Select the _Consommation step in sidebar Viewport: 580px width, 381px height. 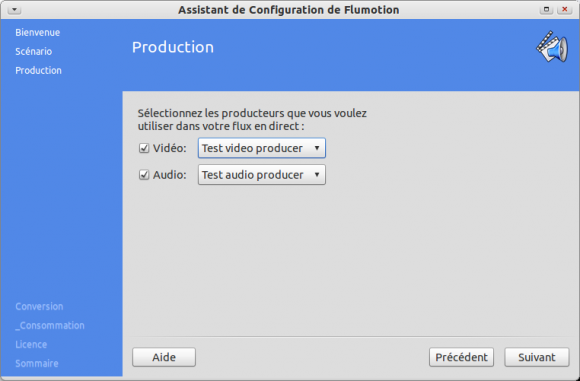pos(50,326)
